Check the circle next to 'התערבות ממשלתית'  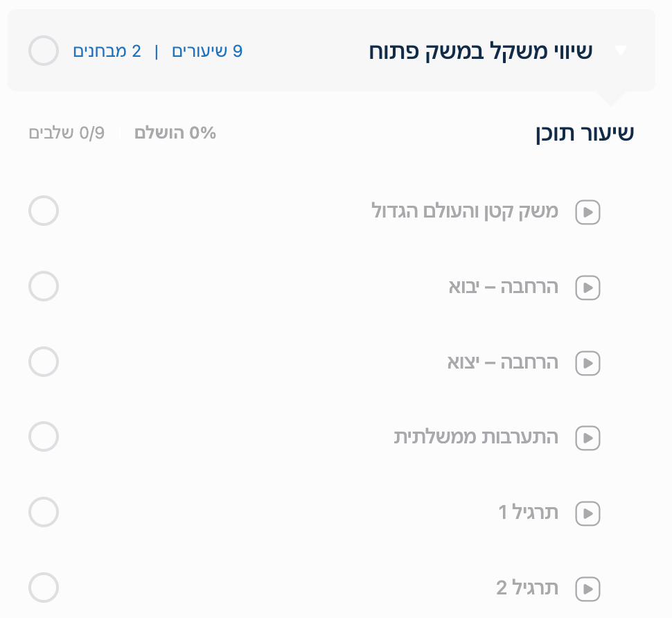pos(44,436)
